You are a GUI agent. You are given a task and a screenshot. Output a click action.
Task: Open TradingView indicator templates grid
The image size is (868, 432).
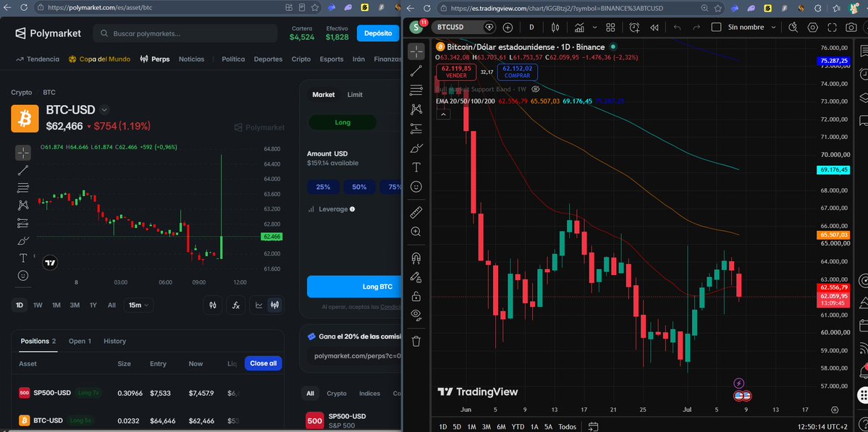610,27
